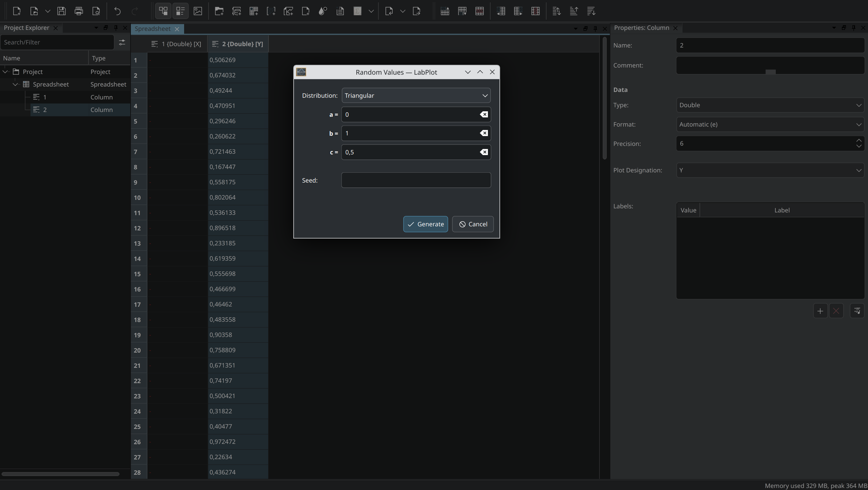868x490 pixels.
Task: Select column header 2 {Double} [Y]
Action: point(237,44)
